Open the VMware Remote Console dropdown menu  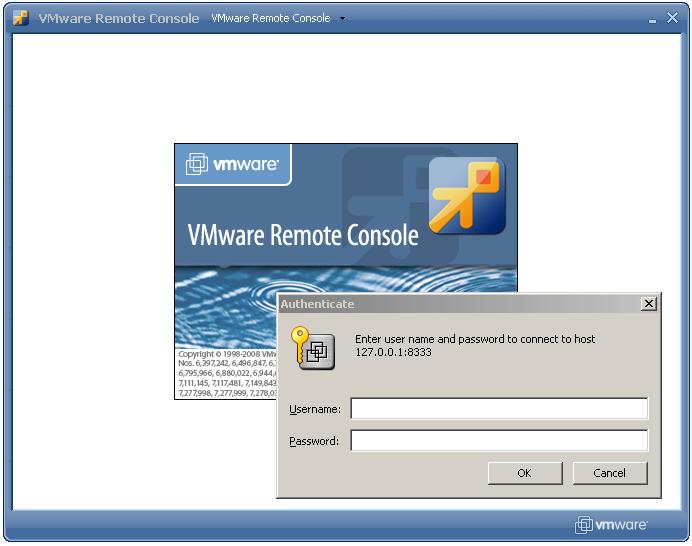point(278,18)
